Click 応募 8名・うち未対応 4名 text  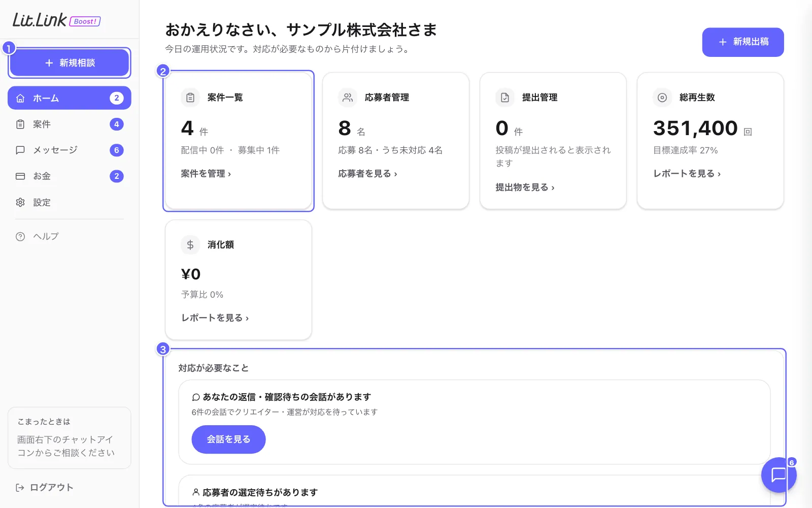tap(390, 150)
